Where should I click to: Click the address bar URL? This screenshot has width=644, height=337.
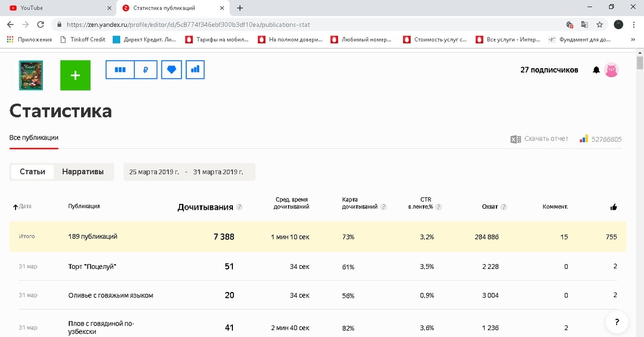coord(188,25)
